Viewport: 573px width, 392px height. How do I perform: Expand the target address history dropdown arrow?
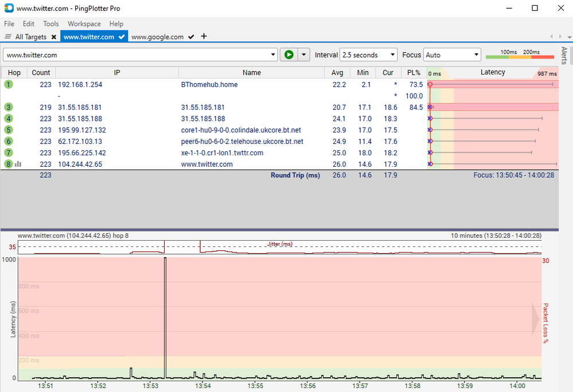[x=273, y=55]
